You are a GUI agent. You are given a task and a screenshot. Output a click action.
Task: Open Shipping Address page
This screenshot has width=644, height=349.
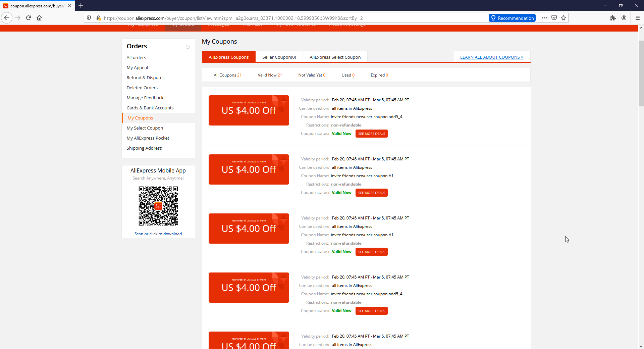click(144, 148)
